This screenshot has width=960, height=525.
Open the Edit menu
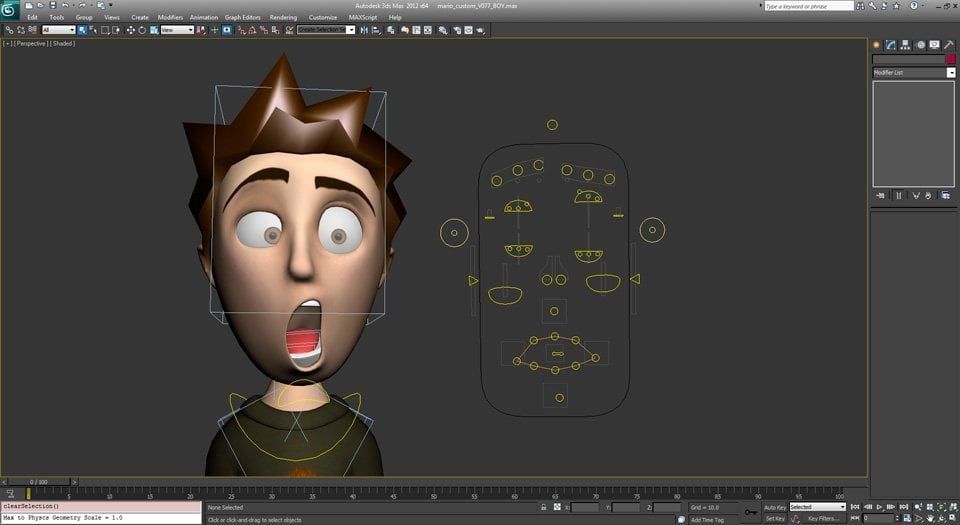point(32,17)
